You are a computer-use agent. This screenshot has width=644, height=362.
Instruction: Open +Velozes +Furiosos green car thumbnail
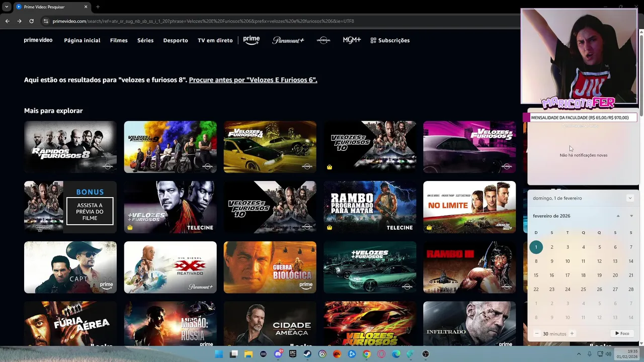click(x=370, y=267)
